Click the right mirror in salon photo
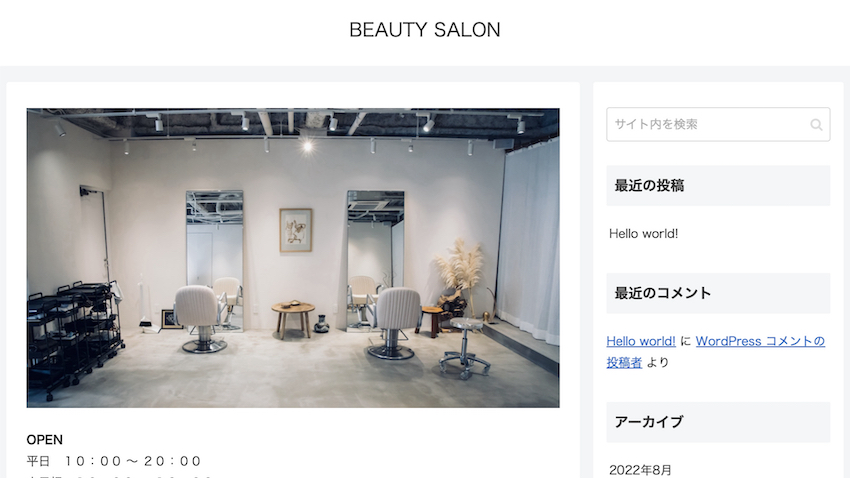This screenshot has width=850, height=478. [375, 260]
